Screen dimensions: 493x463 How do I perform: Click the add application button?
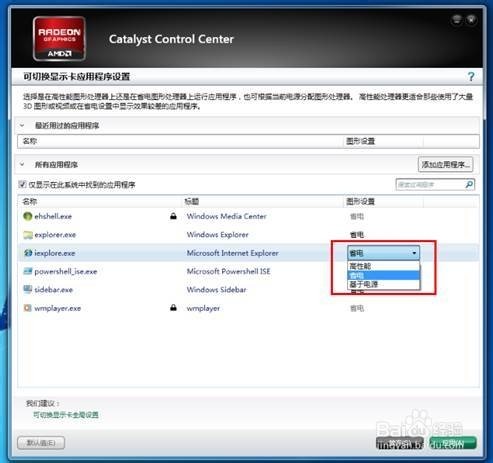[x=445, y=164]
